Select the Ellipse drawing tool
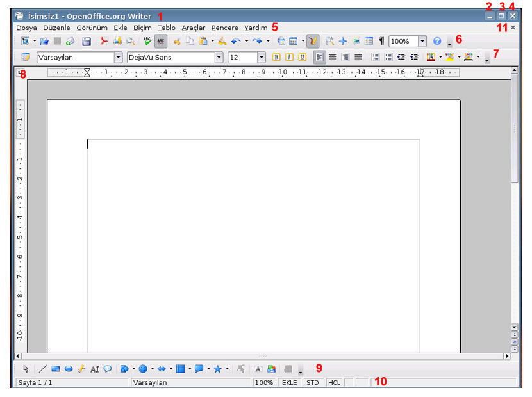Viewport: 532px width, 397px height. [x=69, y=369]
